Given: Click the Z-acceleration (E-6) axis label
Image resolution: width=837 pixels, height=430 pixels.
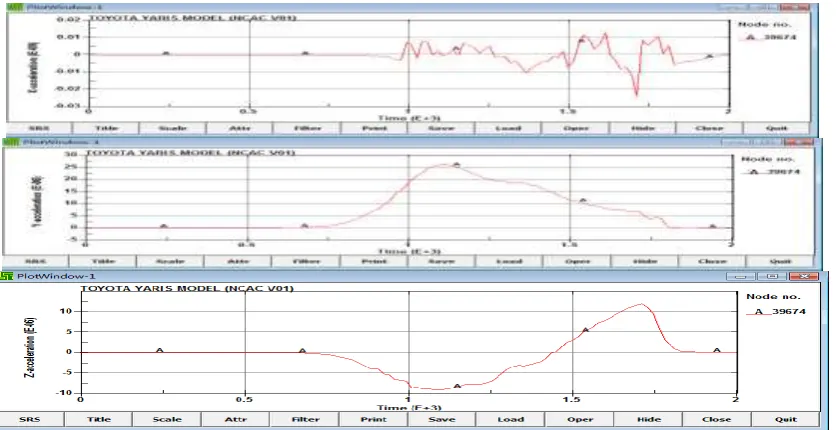Looking at the screenshot, I should click(31, 348).
